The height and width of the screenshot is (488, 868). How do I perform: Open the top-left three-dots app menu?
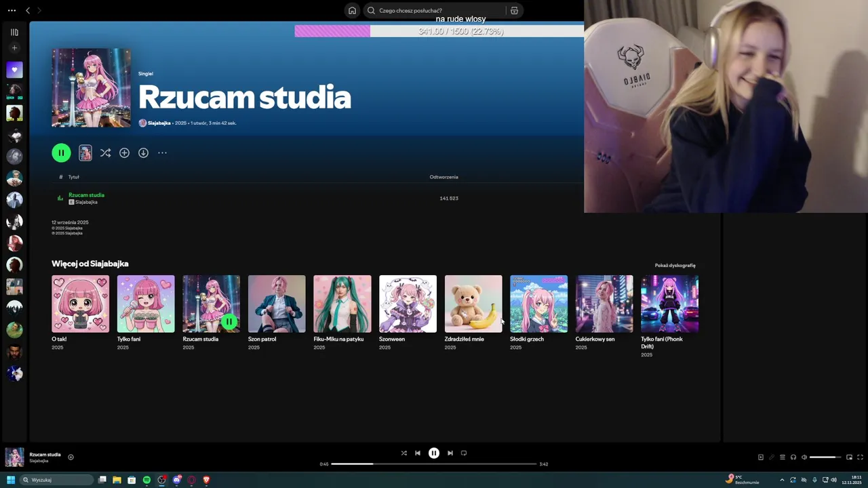click(12, 10)
